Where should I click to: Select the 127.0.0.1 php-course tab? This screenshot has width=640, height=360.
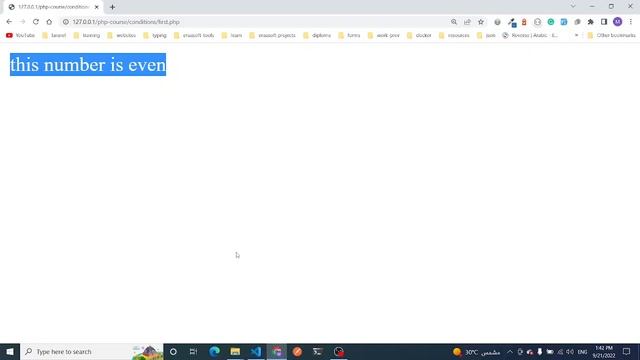coord(53,7)
